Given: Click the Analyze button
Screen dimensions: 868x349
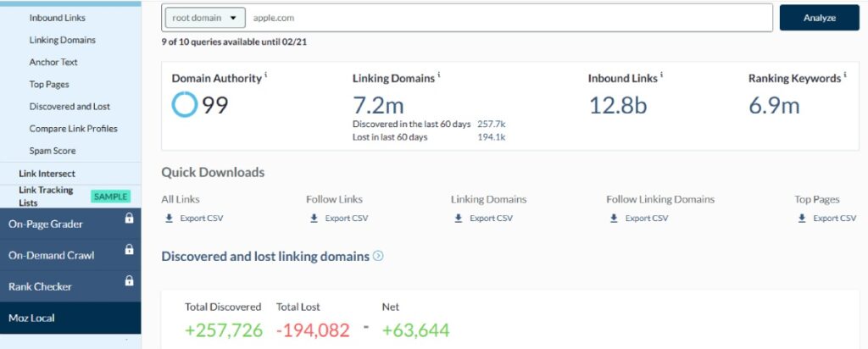Looking at the screenshot, I should tap(820, 18).
